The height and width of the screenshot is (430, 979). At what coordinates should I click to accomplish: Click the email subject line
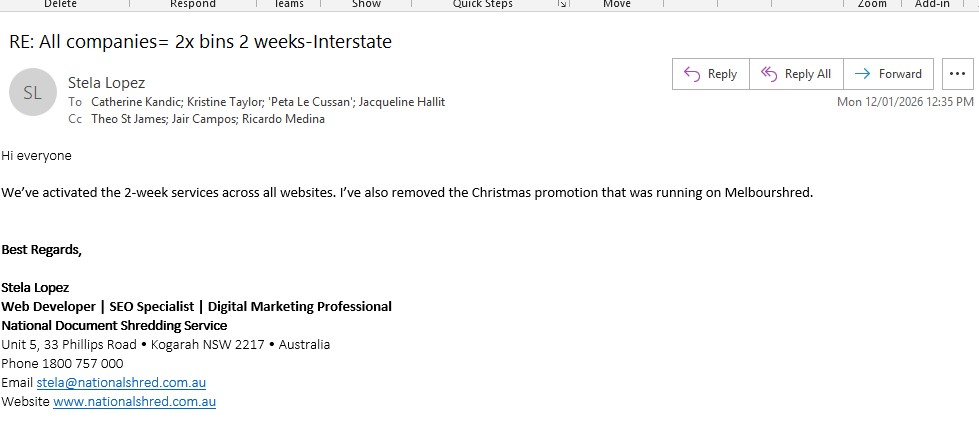click(200, 42)
